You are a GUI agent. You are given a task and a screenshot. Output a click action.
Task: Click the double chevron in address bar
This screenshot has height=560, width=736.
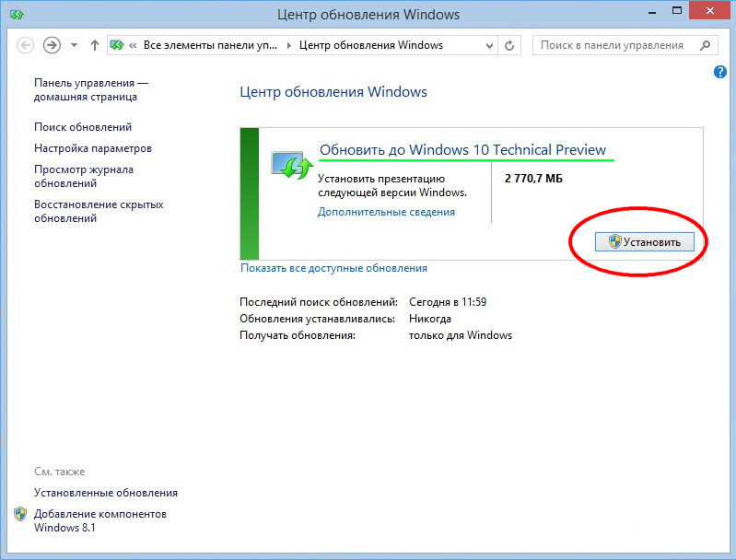pyautogui.click(x=133, y=45)
